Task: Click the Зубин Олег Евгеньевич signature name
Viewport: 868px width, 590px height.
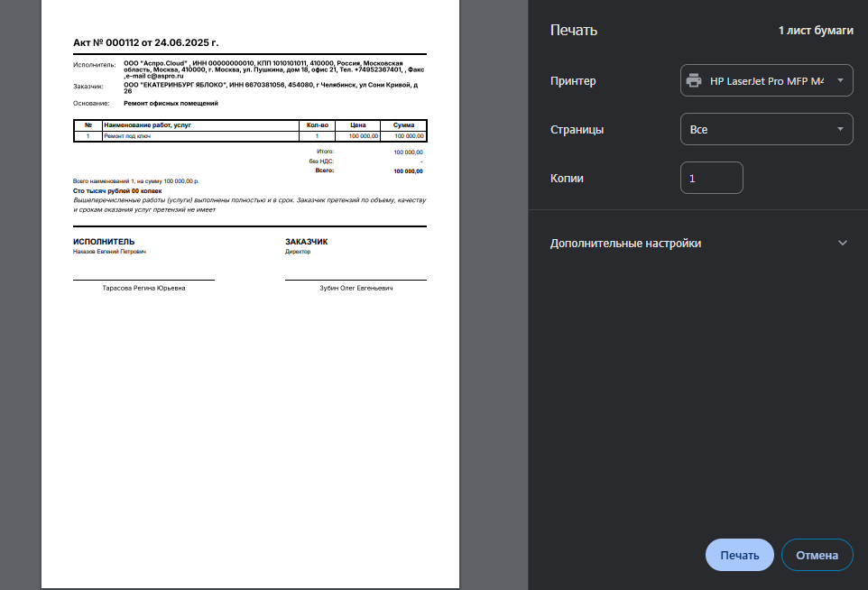Action: [356, 288]
